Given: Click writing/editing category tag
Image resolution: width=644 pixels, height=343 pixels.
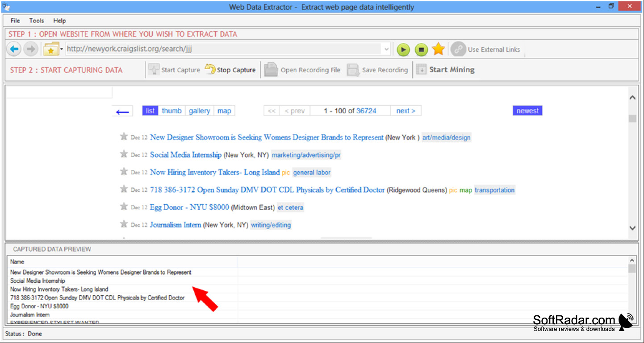Looking at the screenshot, I should click(271, 225).
